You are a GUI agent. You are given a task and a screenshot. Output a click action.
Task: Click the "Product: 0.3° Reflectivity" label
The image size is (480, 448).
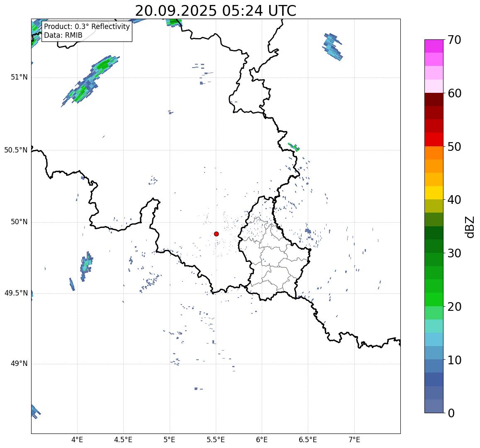[x=87, y=27]
